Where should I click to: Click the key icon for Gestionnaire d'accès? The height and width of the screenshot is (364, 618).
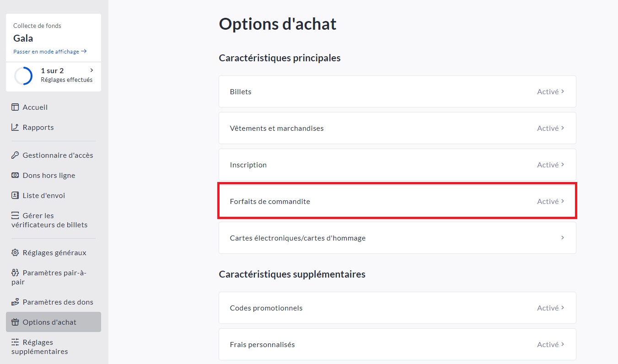point(15,155)
